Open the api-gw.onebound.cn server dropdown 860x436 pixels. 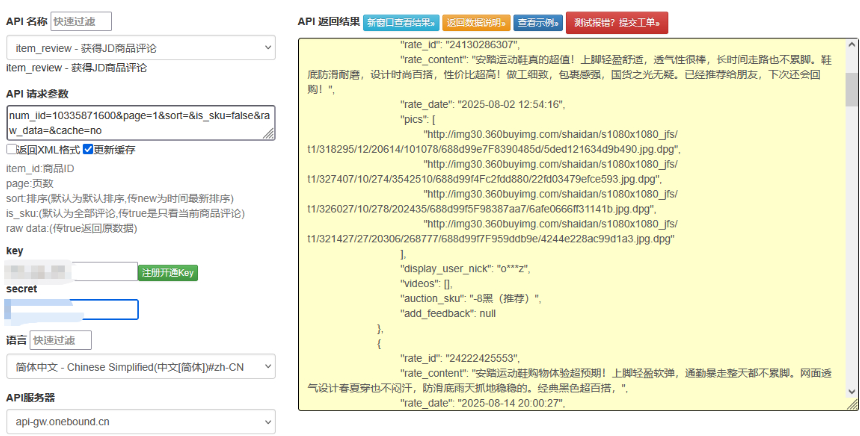(140, 422)
